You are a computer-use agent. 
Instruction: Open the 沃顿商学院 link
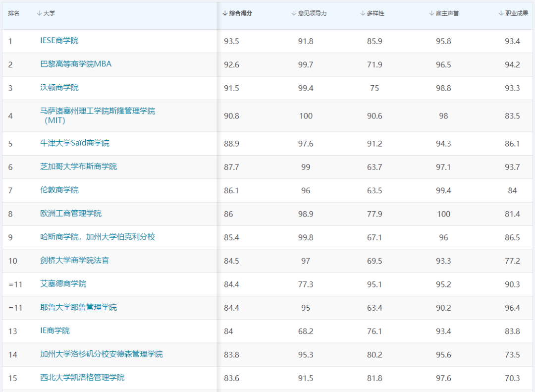pyautogui.click(x=59, y=88)
